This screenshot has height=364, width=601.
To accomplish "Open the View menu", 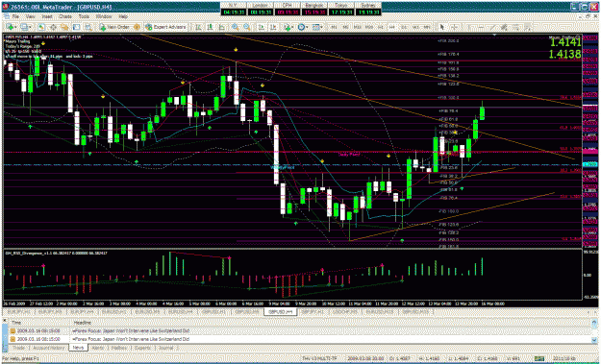I will pos(31,17).
